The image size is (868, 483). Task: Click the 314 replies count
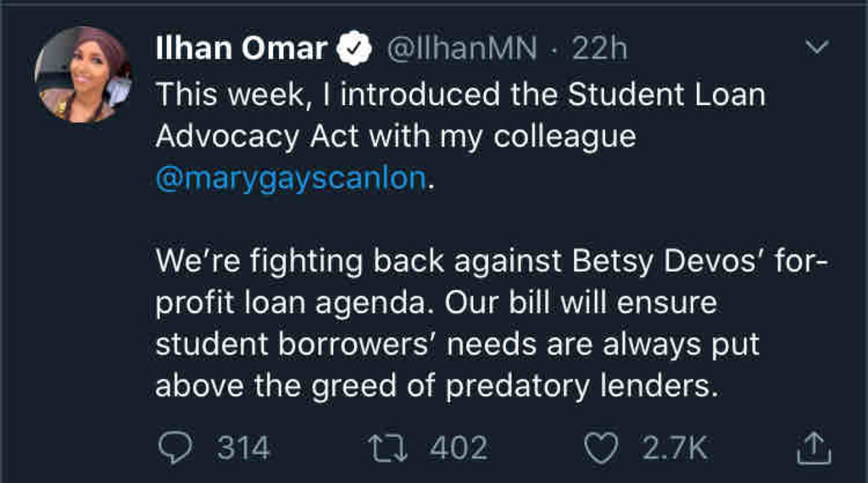[x=243, y=447]
